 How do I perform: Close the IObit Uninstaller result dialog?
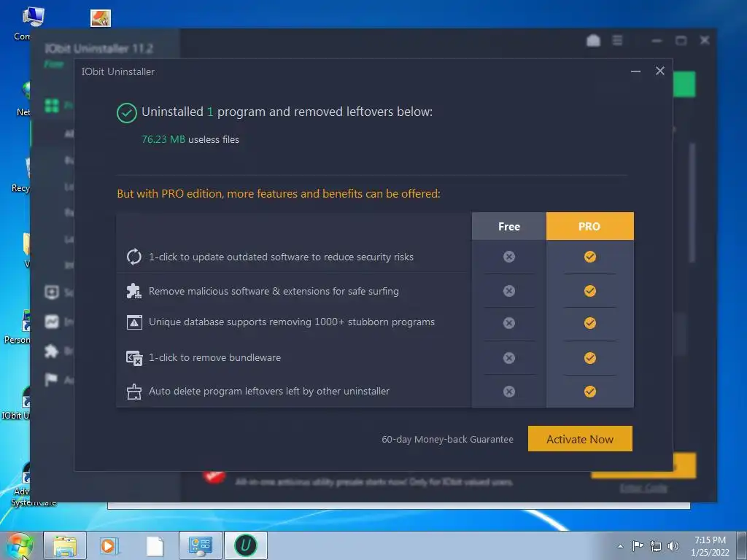pyautogui.click(x=659, y=71)
